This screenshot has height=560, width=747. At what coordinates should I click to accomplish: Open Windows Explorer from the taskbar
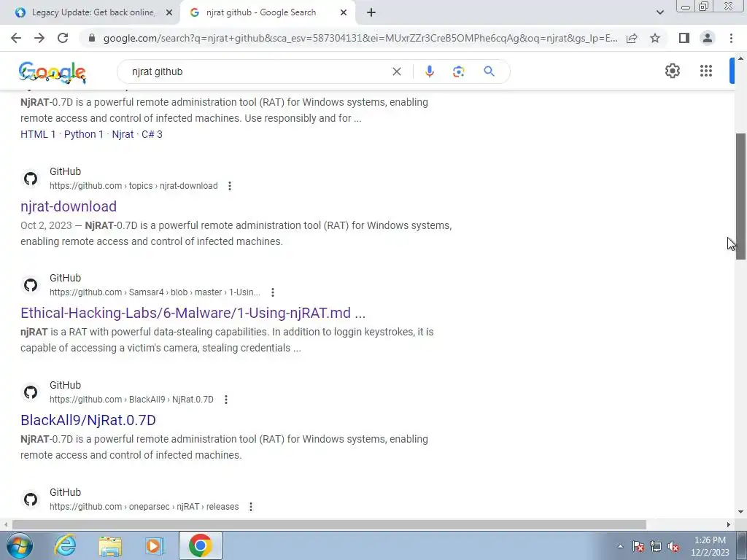point(110,545)
